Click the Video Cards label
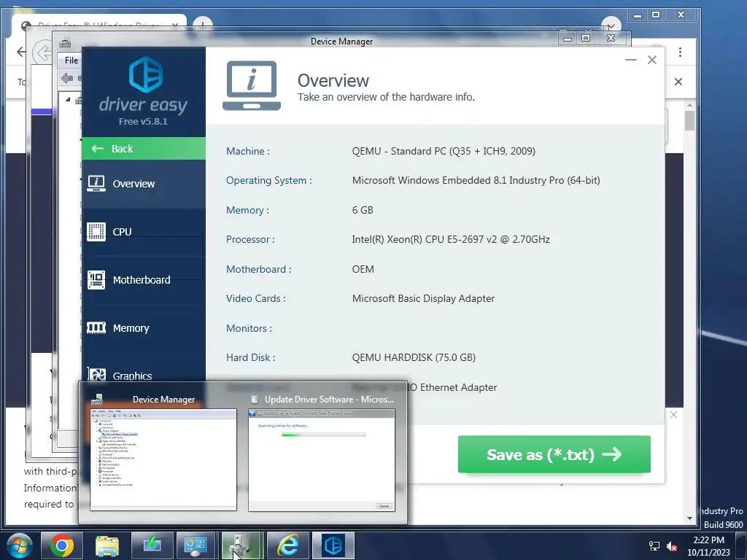 [x=256, y=298]
